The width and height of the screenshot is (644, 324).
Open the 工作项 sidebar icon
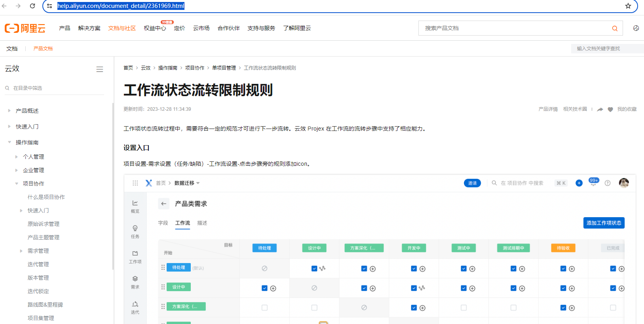pos(135,257)
